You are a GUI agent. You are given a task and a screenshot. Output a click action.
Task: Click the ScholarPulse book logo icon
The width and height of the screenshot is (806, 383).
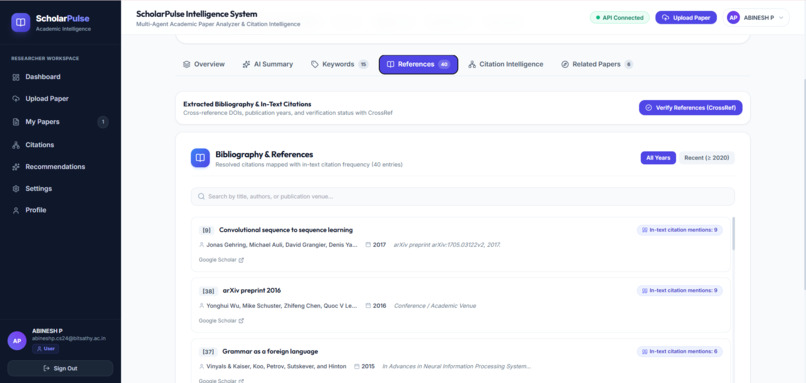21,23
